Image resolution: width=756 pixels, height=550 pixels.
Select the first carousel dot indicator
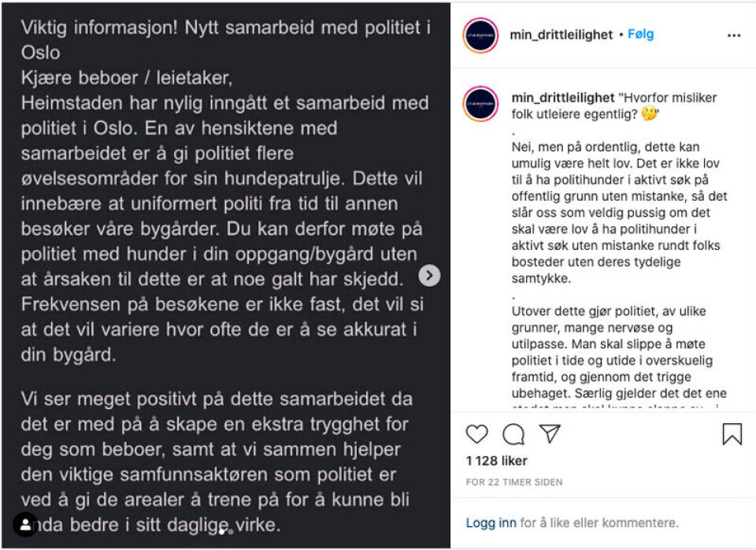click(222, 532)
